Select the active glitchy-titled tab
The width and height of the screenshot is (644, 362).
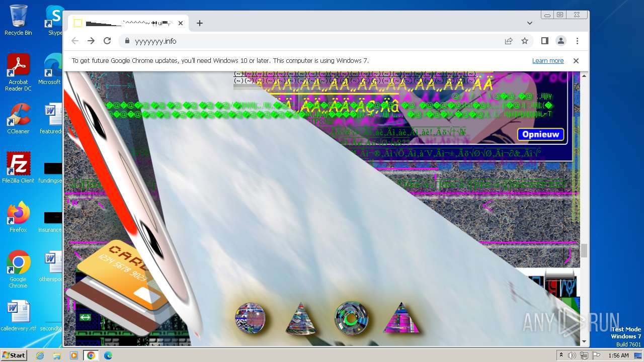pyautogui.click(x=128, y=23)
